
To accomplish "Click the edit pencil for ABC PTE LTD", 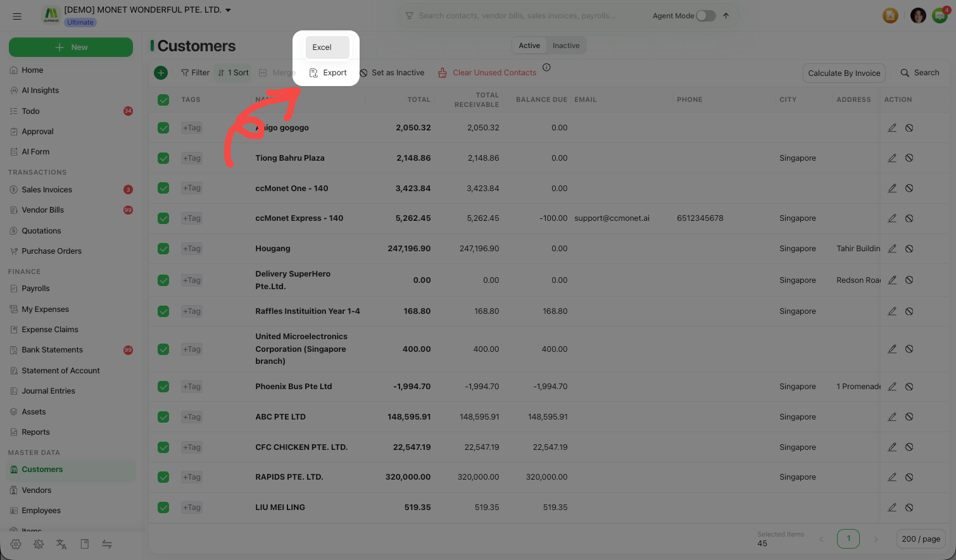I will tap(892, 417).
